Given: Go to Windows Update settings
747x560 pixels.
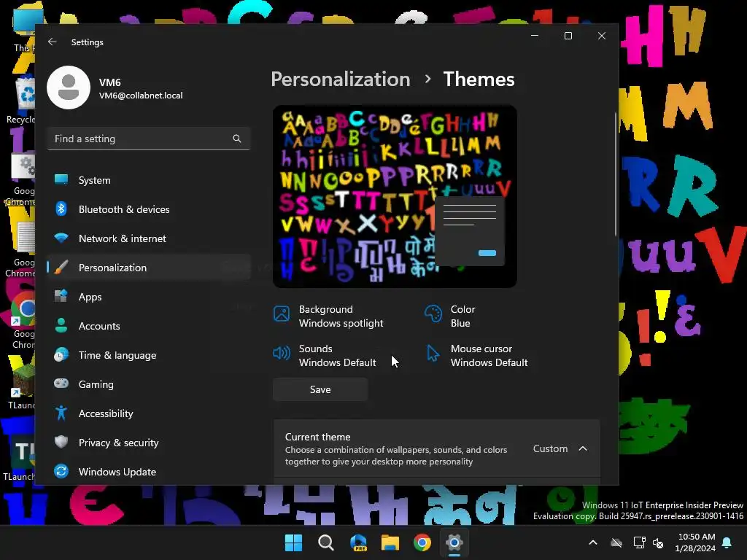Looking at the screenshot, I should (x=149, y=472).
